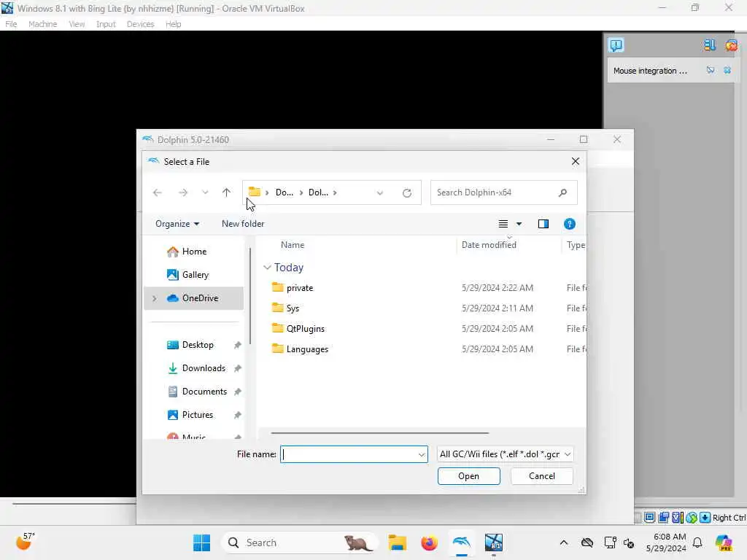Screen dimensions: 747x560
Task: Expand the address bar history dropdown
Action: click(x=379, y=192)
